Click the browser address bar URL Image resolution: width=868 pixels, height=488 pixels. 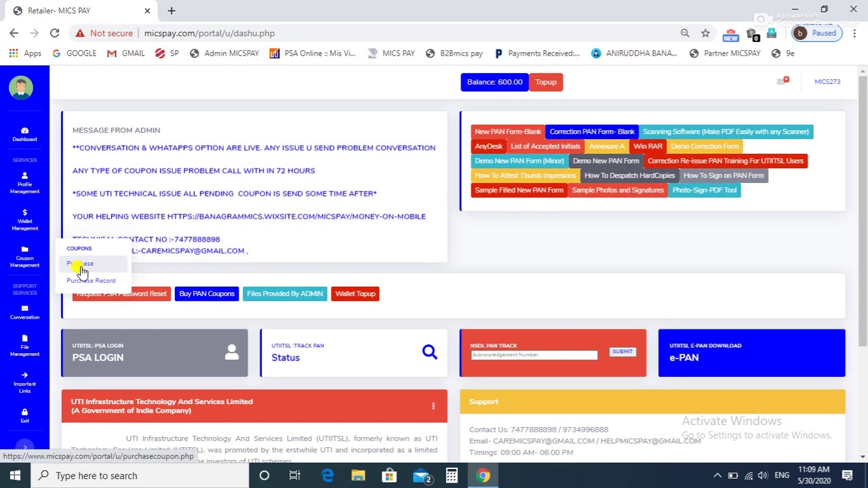209,33
